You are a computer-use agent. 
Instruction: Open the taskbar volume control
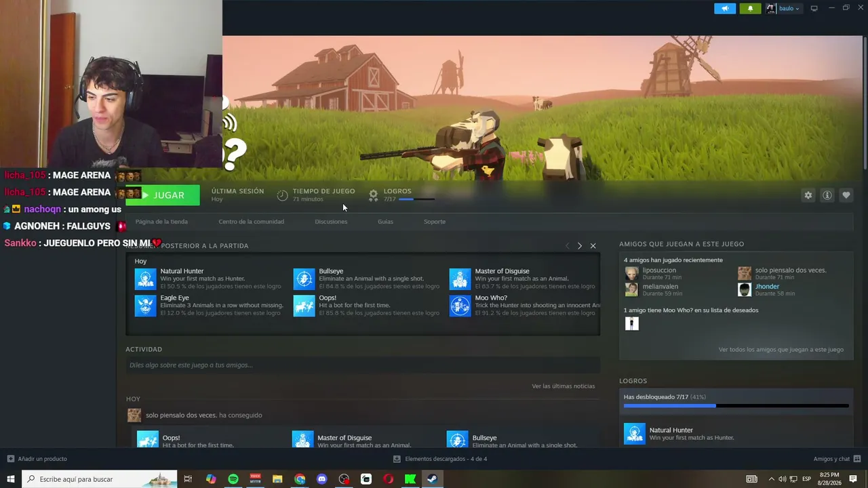783,479
